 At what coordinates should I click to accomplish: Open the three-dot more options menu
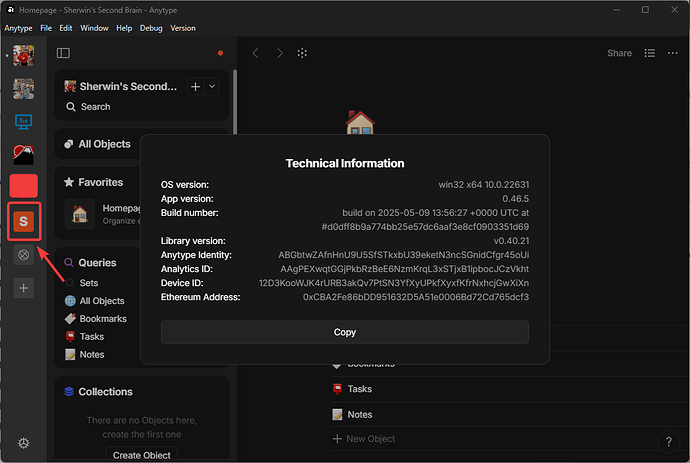672,53
